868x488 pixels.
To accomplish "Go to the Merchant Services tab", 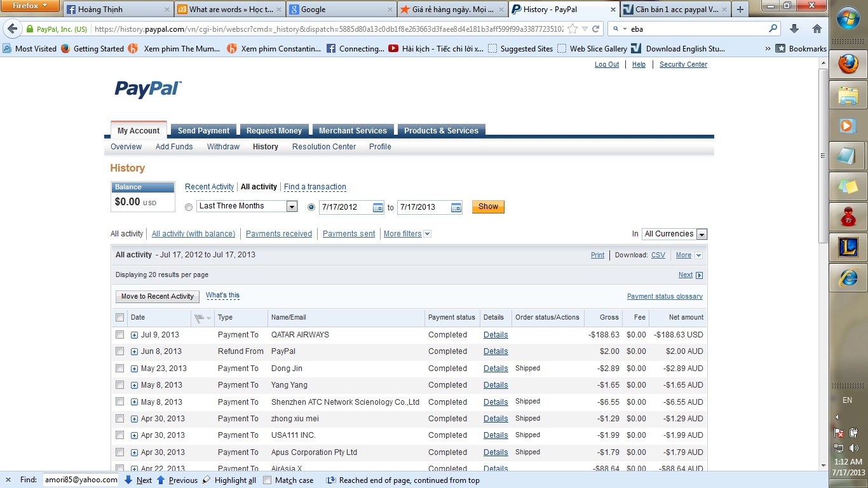I will pyautogui.click(x=353, y=130).
